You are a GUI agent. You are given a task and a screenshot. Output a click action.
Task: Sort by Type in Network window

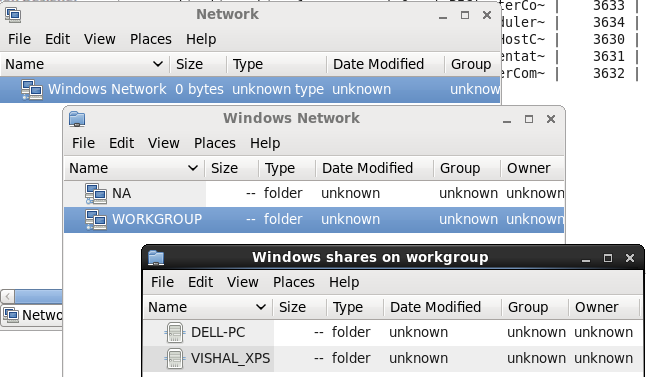pos(276,64)
